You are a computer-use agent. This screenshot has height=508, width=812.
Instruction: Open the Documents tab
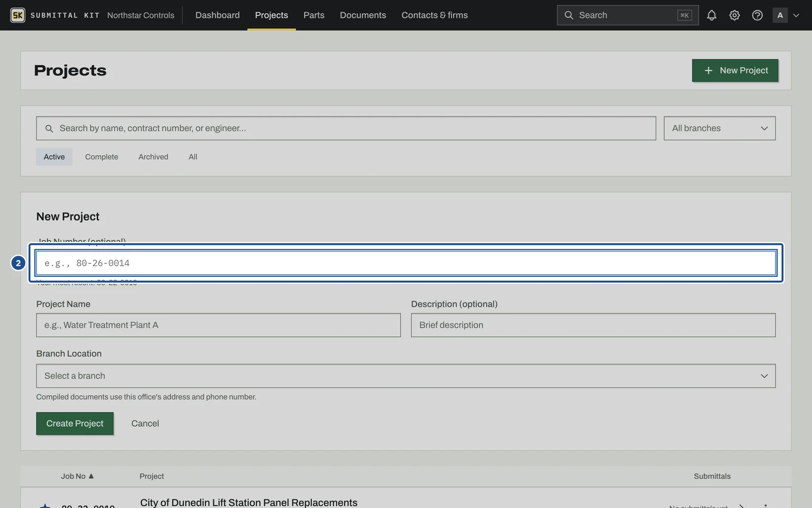(363, 15)
